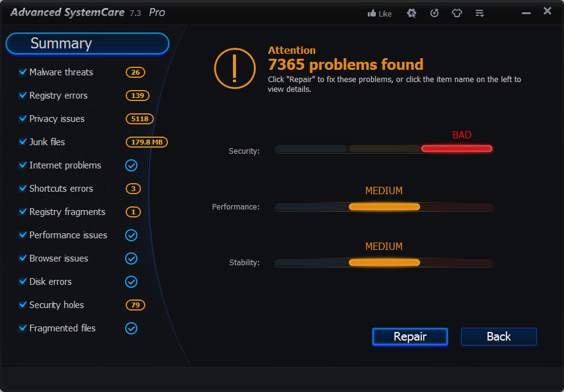Uncheck the Performance issues checkbox
564x392 pixels.
pyautogui.click(x=23, y=235)
